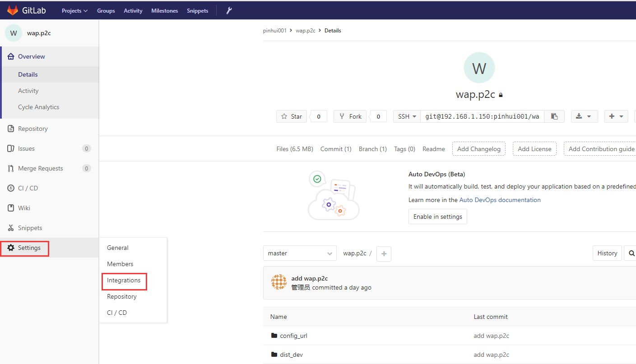This screenshot has width=636, height=364.
Task: Click the Wiki book icon in sidebar
Action: (11, 208)
